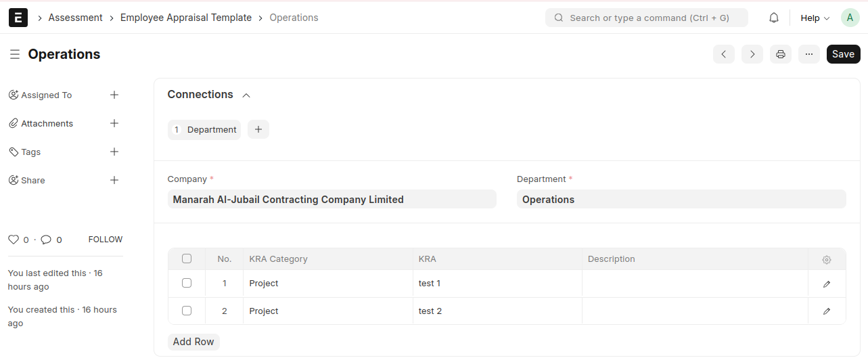
Task: Edit row 2 with pencil icon
Action: pyautogui.click(x=827, y=311)
